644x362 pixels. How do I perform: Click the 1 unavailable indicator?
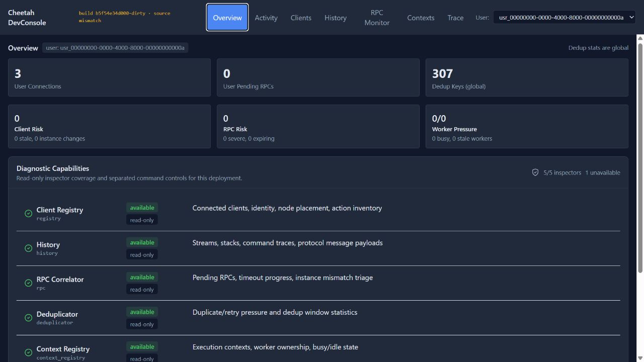click(603, 172)
